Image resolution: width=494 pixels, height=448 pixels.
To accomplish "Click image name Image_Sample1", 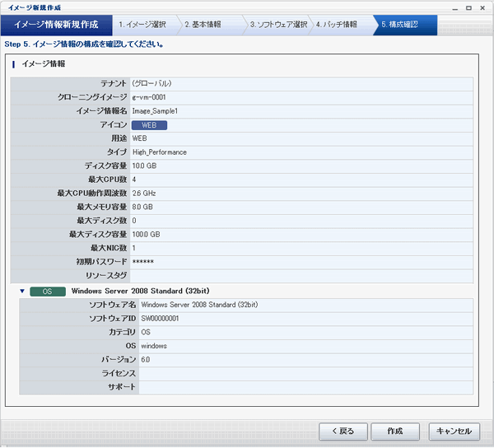I will [155, 111].
